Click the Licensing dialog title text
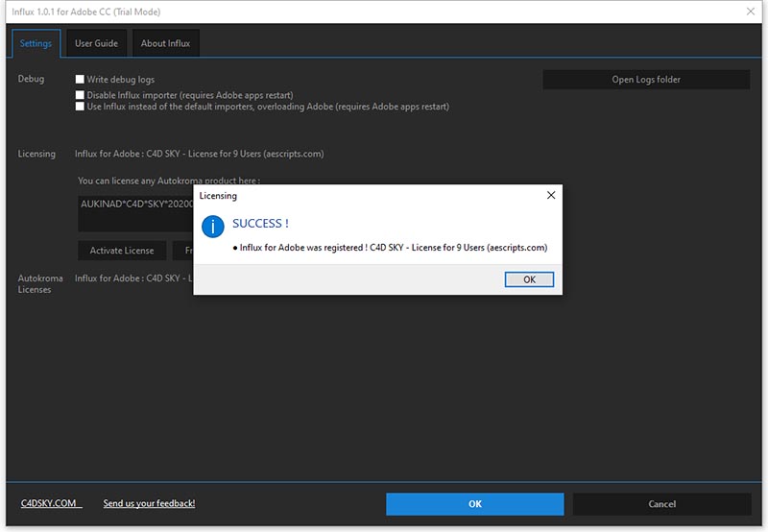Viewport: 768px width, 532px height. (x=218, y=196)
